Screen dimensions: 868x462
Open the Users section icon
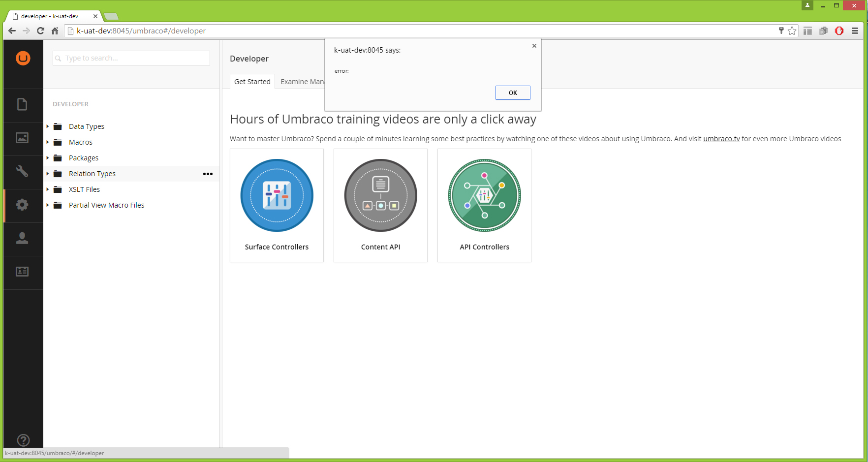[x=22, y=238]
